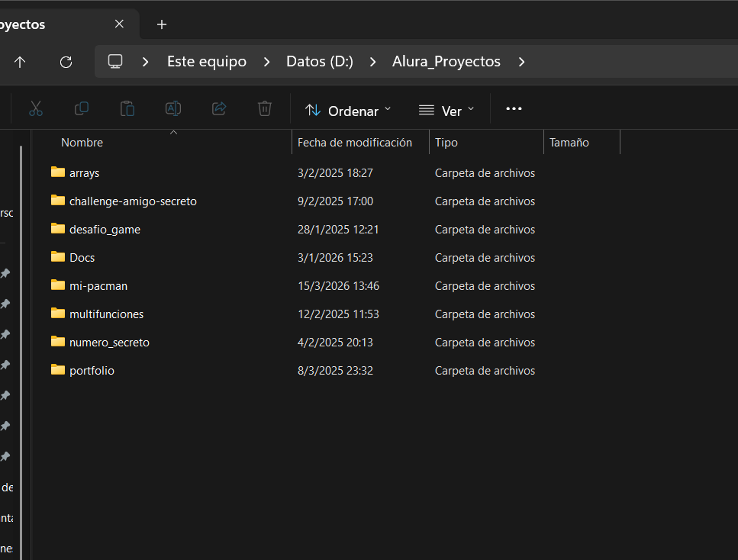Sort by Nombre column header

click(82, 143)
